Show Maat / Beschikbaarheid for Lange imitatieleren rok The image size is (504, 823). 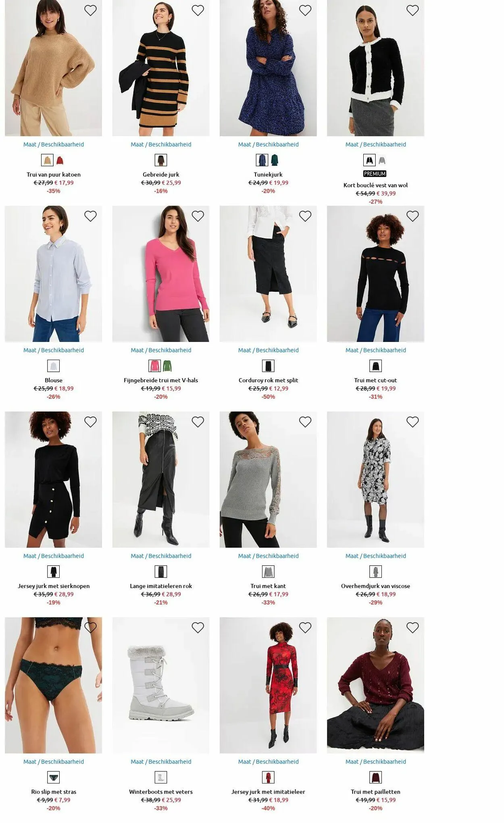pyautogui.click(x=161, y=556)
